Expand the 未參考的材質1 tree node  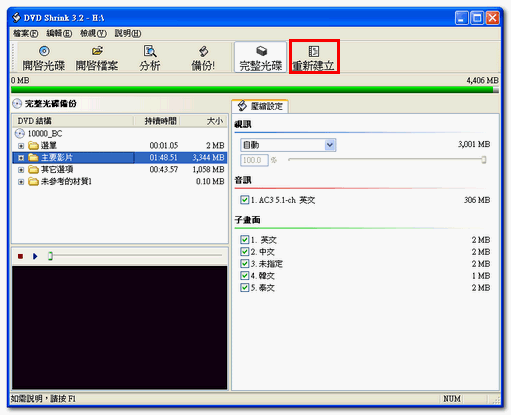21,182
